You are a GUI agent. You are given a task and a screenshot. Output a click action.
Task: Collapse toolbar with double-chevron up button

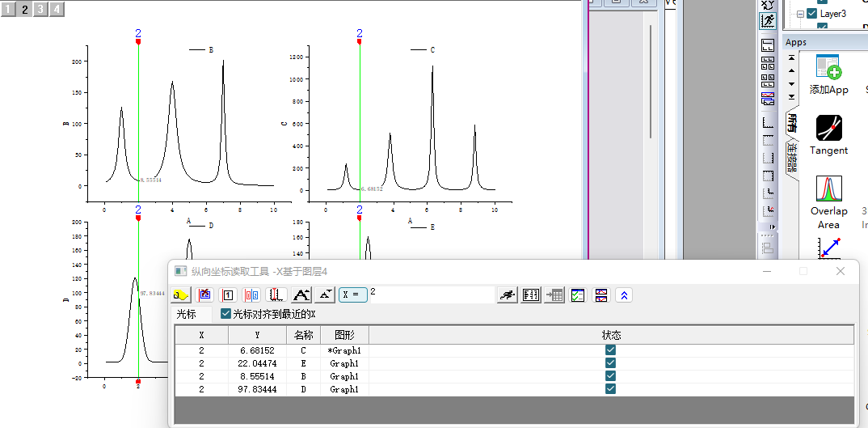623,295
